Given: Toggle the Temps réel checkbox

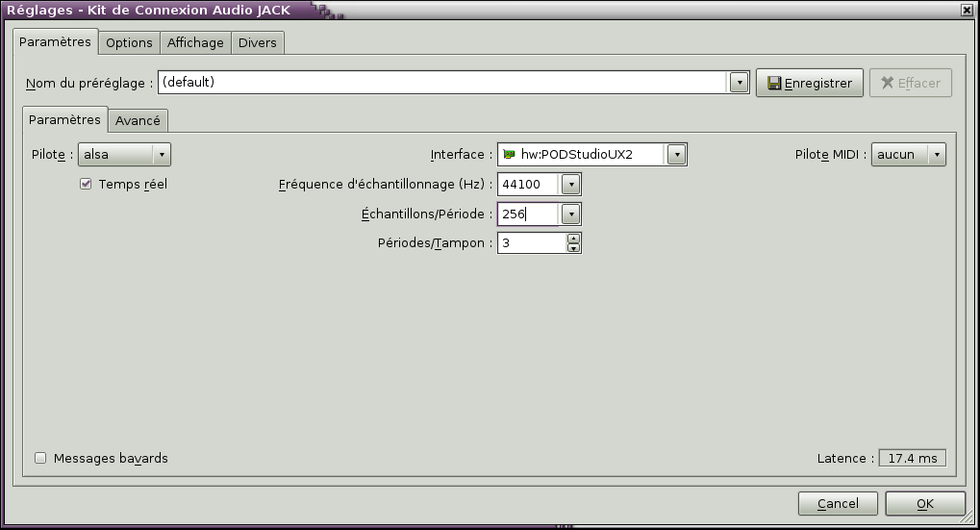Looking at the screenshot, I should point(86,184).
